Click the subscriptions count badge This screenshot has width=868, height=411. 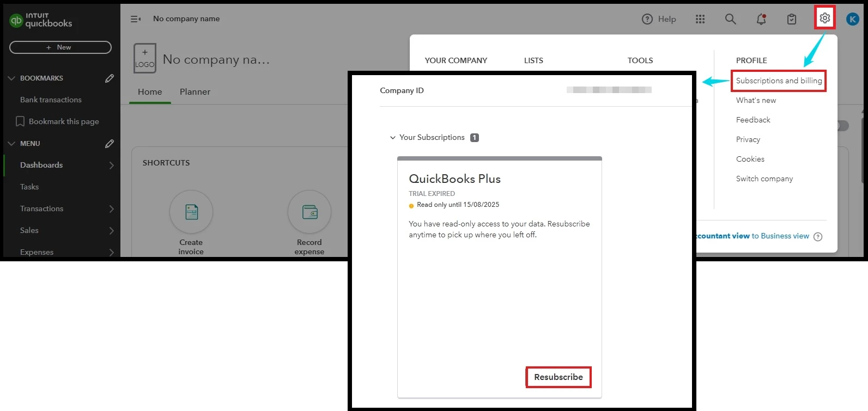pos(475,138)
